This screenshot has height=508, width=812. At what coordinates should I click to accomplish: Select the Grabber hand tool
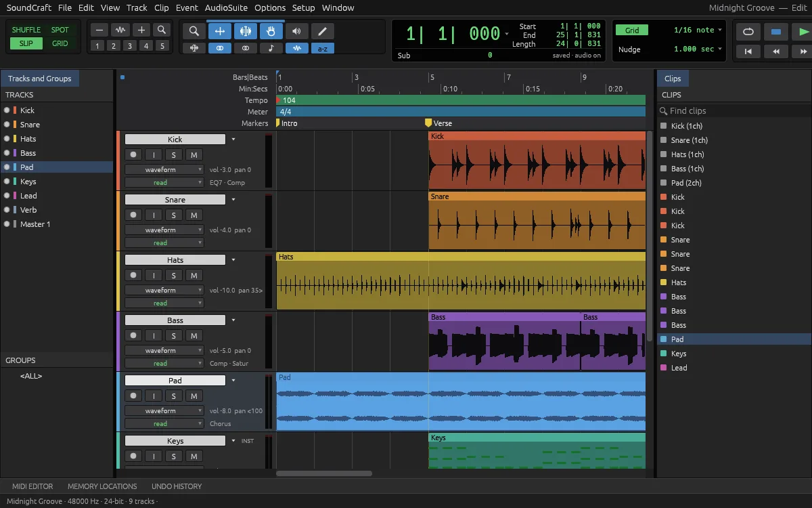point(271,31)
